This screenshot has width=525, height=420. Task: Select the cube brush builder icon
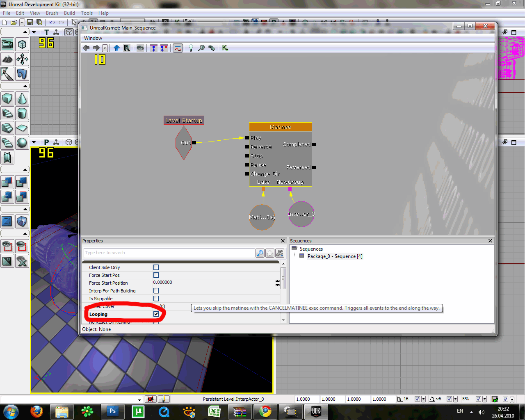[7, 98]
